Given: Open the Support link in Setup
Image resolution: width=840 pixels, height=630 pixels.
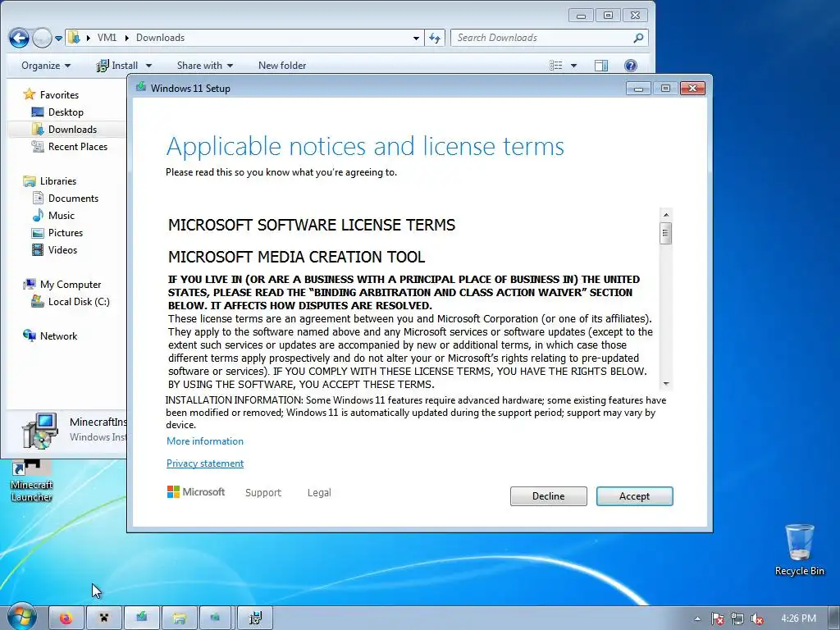Looking at the screenshot, I should [x=263, y=492].
